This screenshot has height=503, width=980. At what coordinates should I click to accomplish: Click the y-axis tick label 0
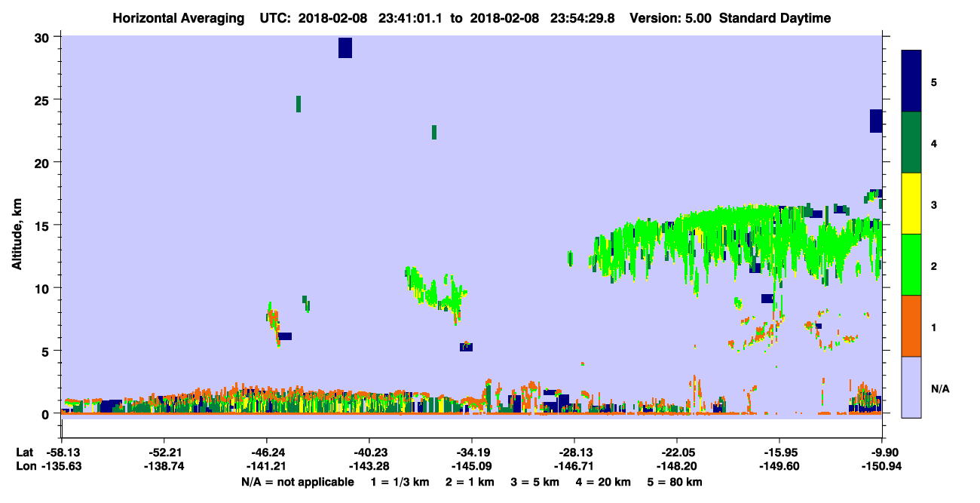[x=47, y=414]
